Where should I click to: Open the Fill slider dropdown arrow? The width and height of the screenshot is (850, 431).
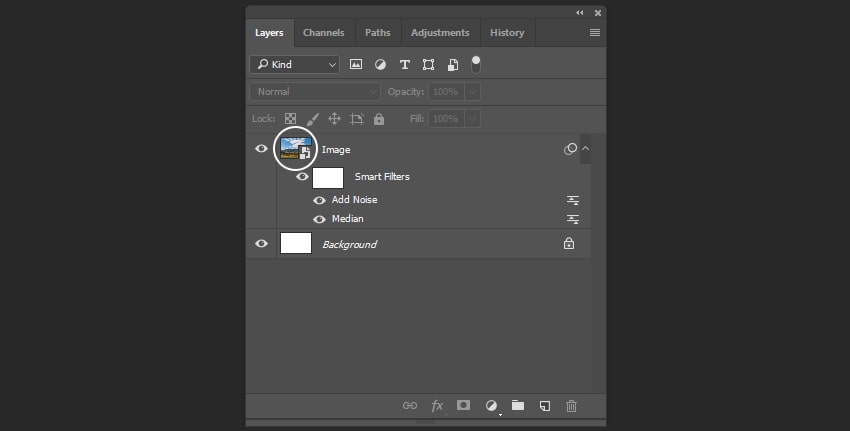click(x=473, y=119)
